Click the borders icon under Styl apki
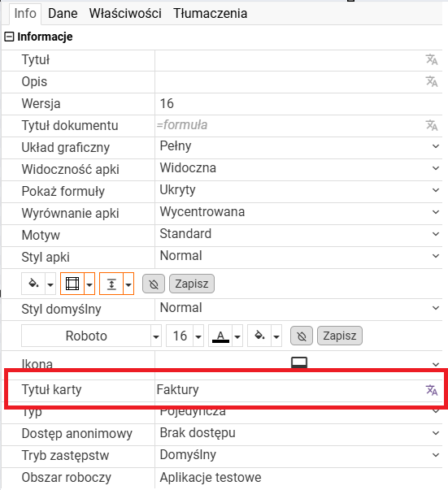This screenshot has width=448, height=490. [x=72, y=284]
